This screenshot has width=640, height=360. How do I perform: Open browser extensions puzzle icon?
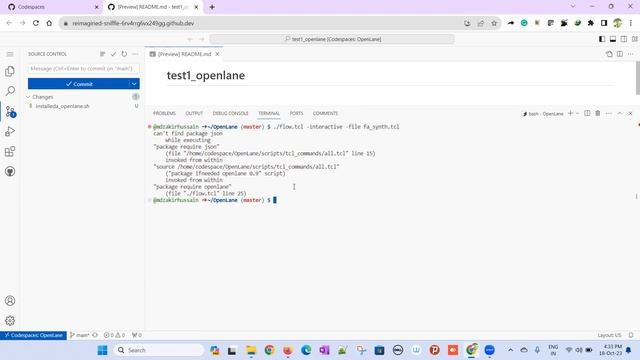[x=591, y=23]
